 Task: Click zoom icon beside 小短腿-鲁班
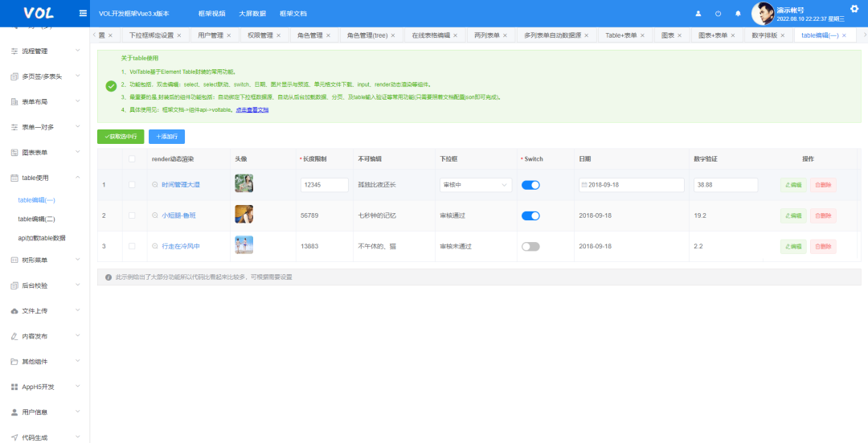[155, 215]
